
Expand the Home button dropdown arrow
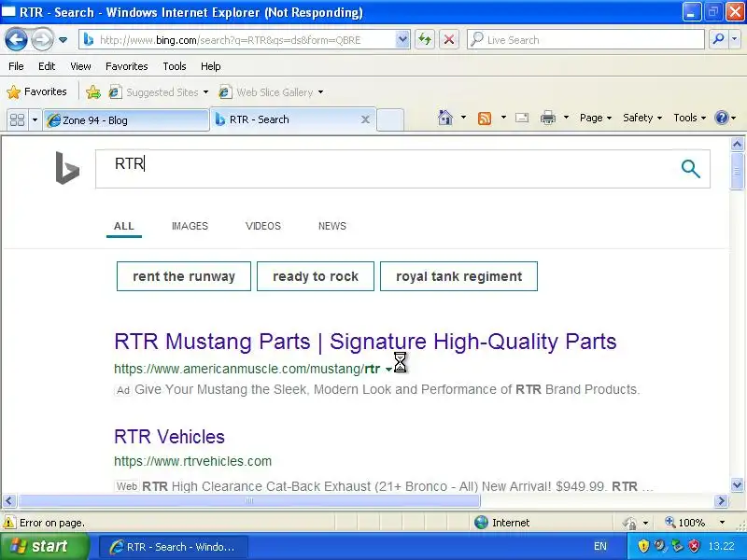463,118
